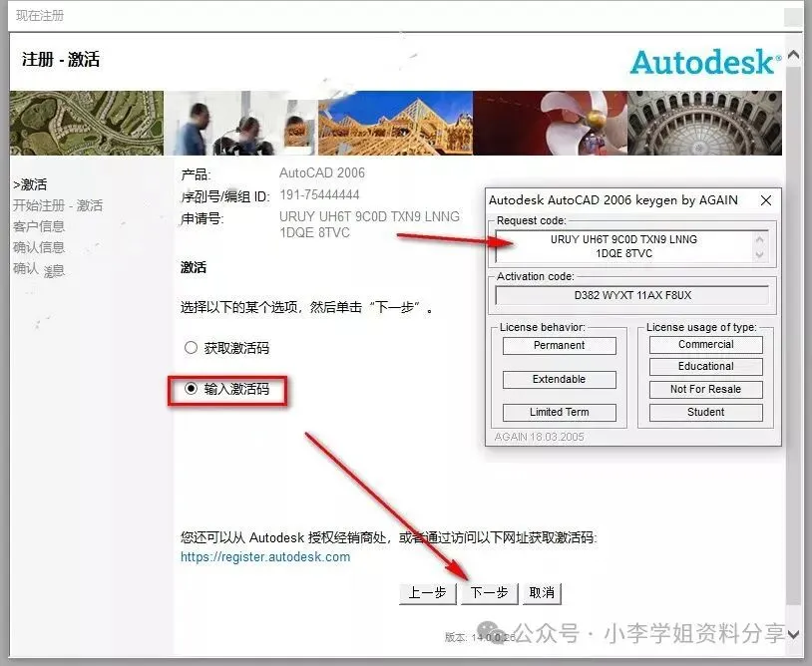Screen dimensions: 812x666
Task: Open the https://register.autodesk.com link
Action: [x=265, y=556]
